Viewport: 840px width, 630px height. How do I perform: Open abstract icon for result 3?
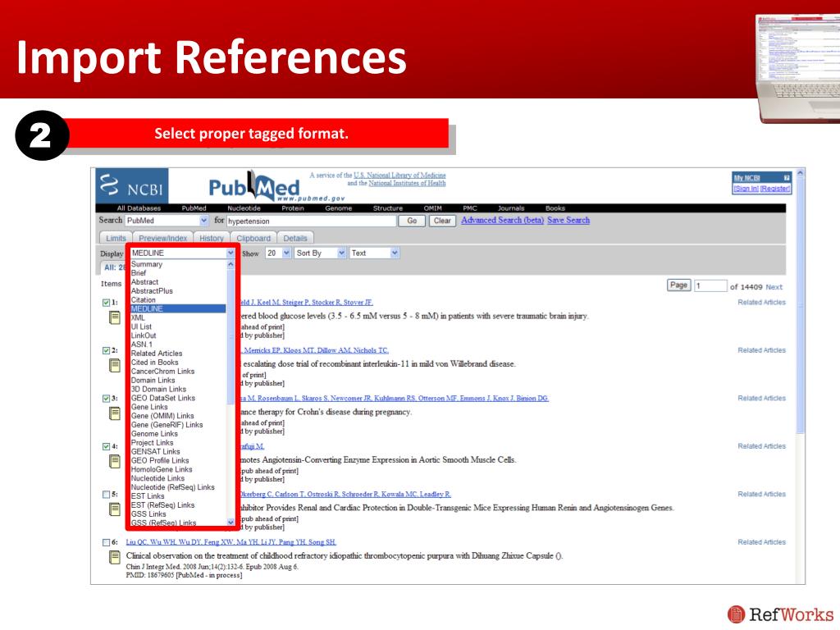pos(115,413)
